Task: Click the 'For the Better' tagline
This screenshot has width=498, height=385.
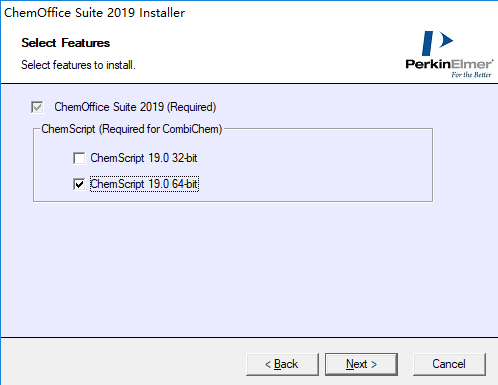Action: pos(471,75)
